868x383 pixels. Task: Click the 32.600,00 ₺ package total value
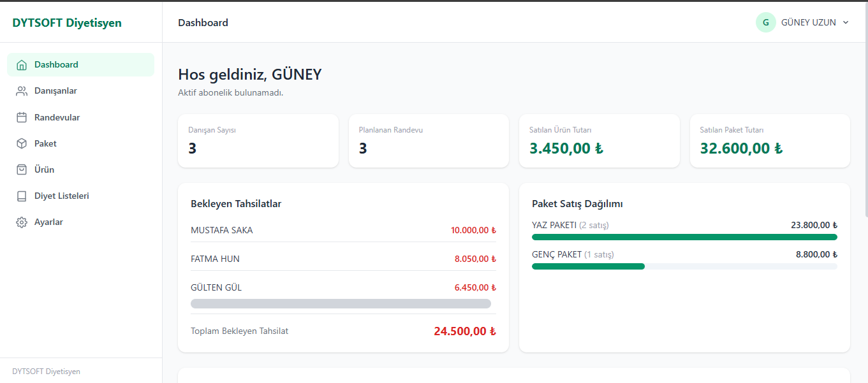(741, 148)
